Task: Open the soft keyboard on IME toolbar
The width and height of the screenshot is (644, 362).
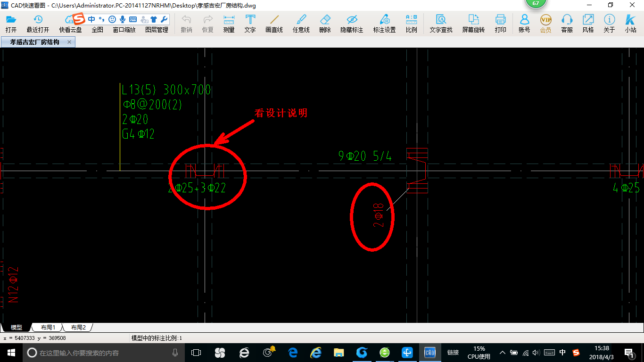Action: tap(132, 19)
